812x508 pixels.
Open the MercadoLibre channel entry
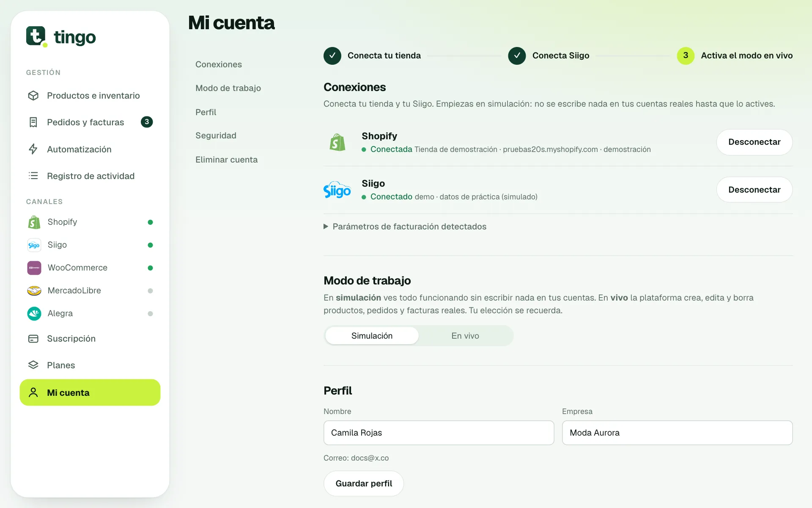90,290
